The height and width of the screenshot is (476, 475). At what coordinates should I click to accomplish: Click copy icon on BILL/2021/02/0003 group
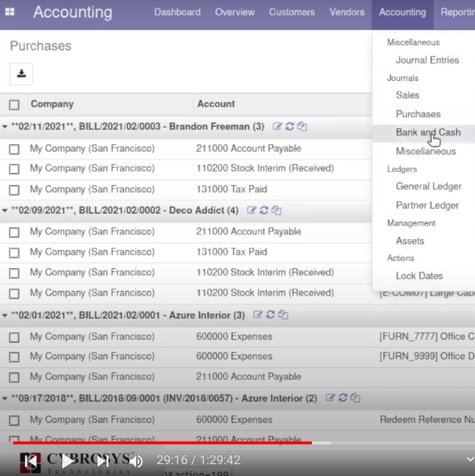coord(301,126)
